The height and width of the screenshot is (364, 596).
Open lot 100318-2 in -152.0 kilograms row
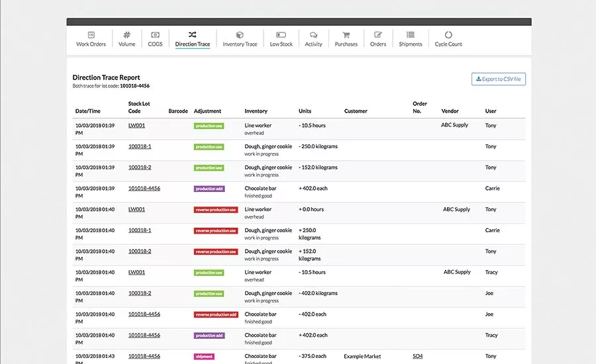point(140,167)
